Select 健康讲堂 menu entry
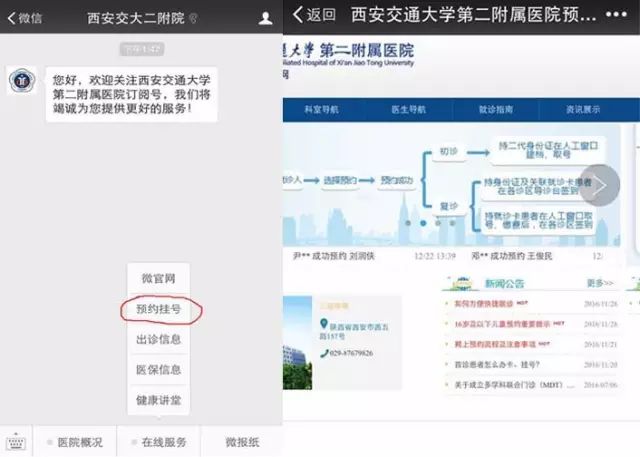The image size is (640, 457). (x=158, y=400)
